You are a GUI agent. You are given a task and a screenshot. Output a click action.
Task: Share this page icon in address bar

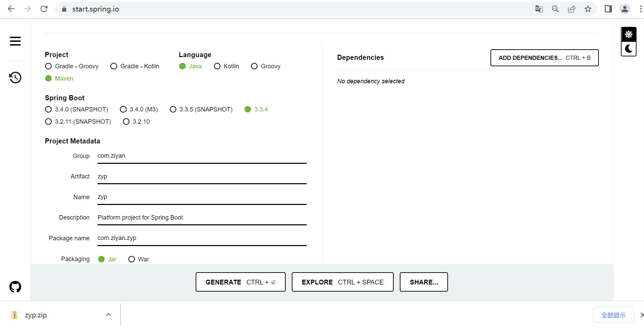[x=572, y=9]
